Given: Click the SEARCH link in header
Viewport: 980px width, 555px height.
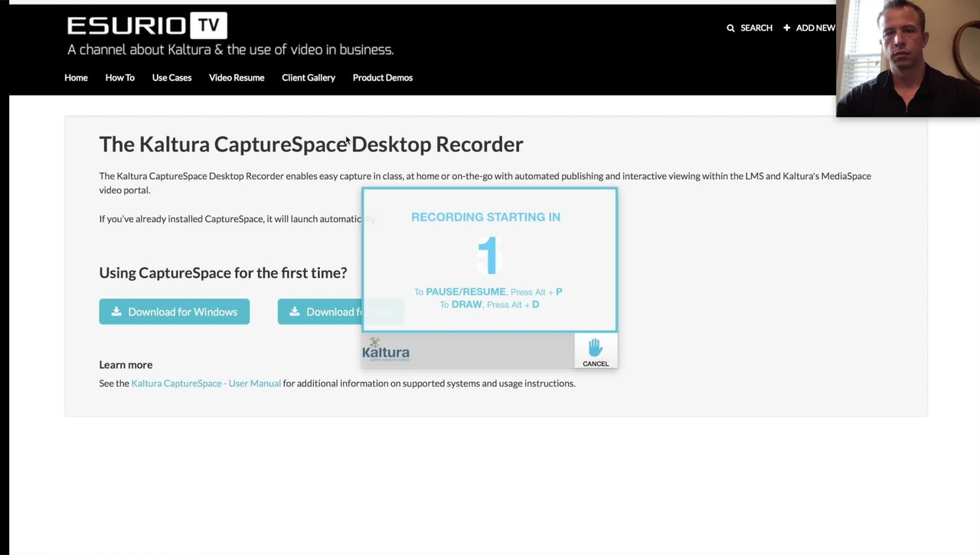Looking at the screenshot, I should coord(756,28).
